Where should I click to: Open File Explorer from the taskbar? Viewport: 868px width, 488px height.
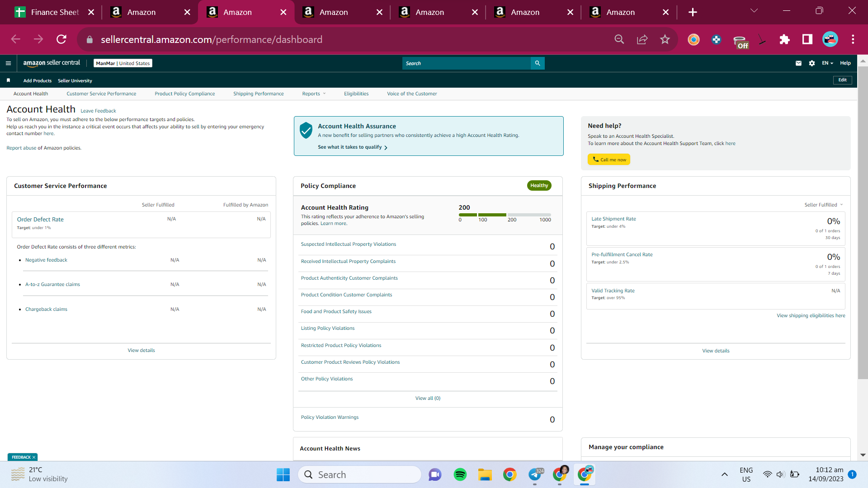click(485, 474)
